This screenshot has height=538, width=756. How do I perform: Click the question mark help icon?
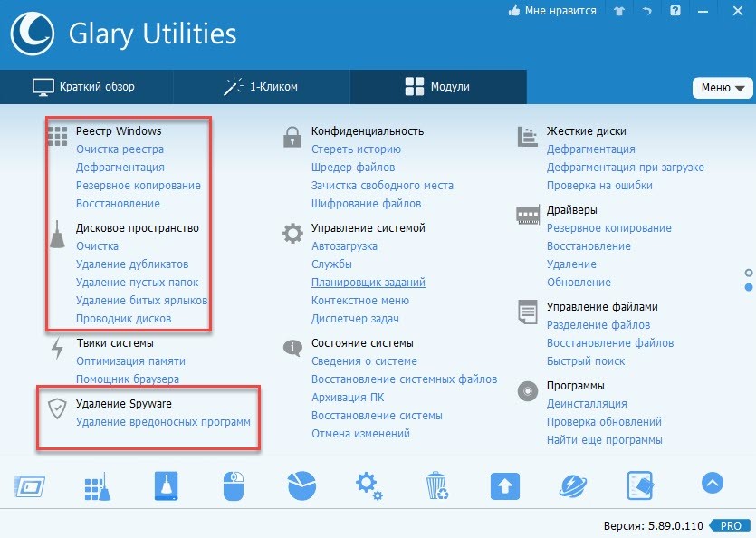tap(675, 12)
